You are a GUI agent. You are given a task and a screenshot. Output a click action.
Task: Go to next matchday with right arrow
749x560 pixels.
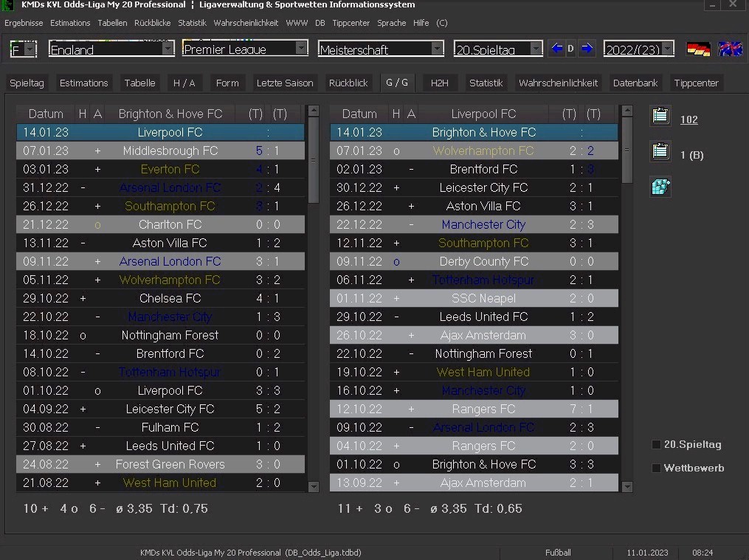coord(587,49)
